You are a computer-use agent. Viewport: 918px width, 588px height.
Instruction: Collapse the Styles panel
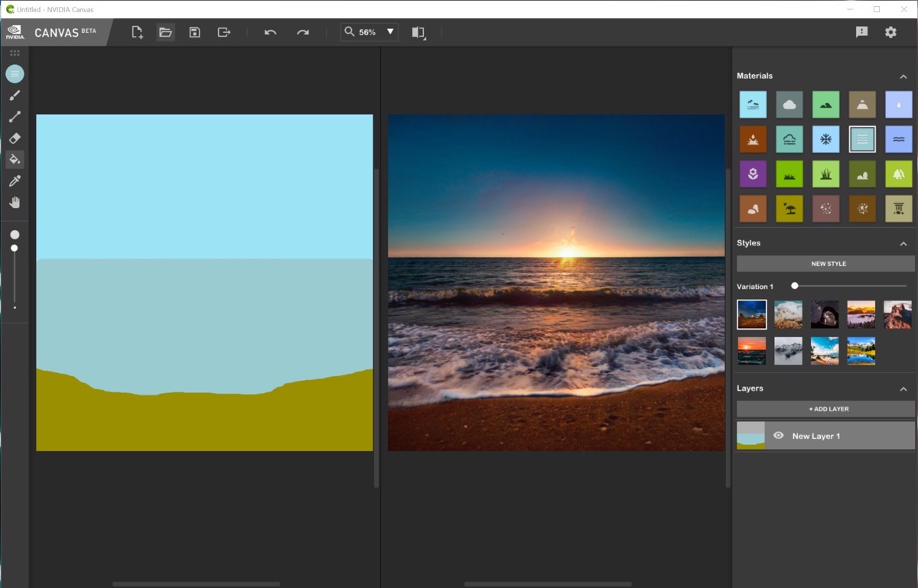(903, 243)
